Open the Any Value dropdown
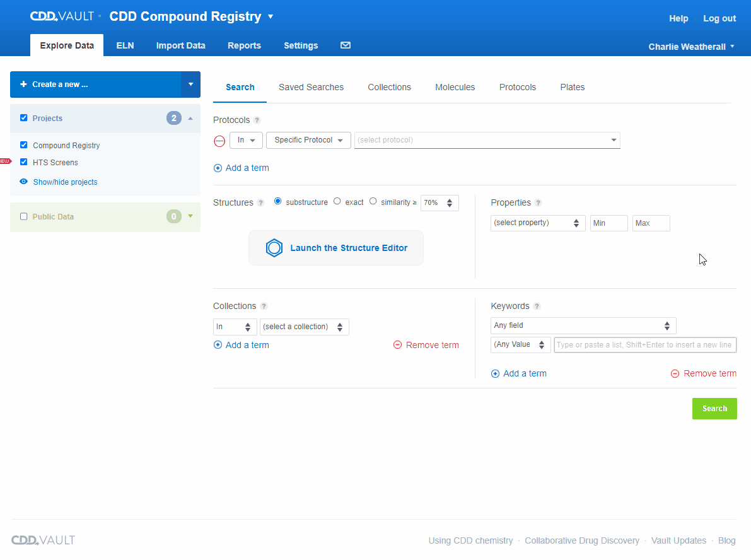 point(521,345)
